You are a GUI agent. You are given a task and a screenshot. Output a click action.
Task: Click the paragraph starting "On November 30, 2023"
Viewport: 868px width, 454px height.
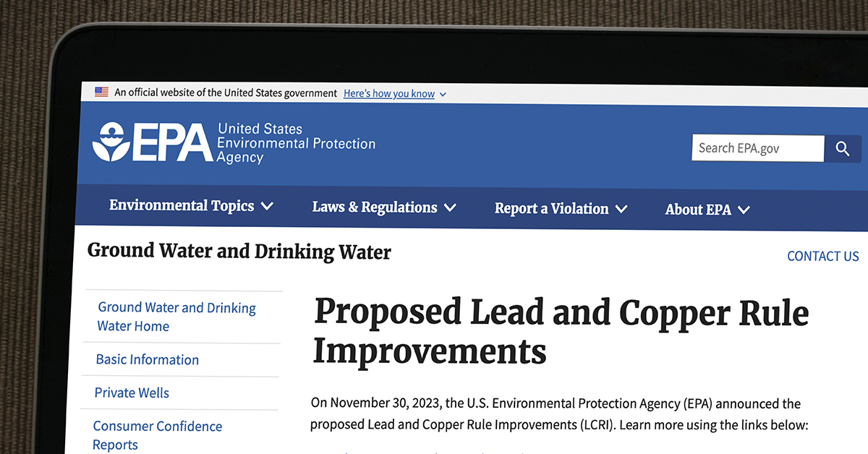pyautogui.click(x=558, y=414)
